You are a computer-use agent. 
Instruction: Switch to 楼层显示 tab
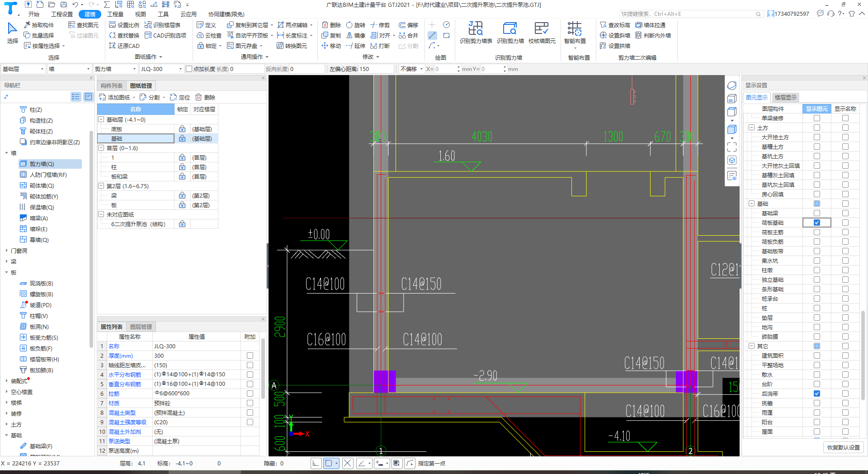pyautogui.click(x=786, y=97)
